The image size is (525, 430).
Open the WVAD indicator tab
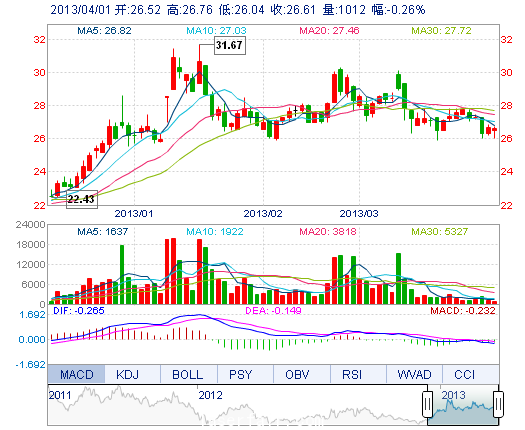(415, 374)
